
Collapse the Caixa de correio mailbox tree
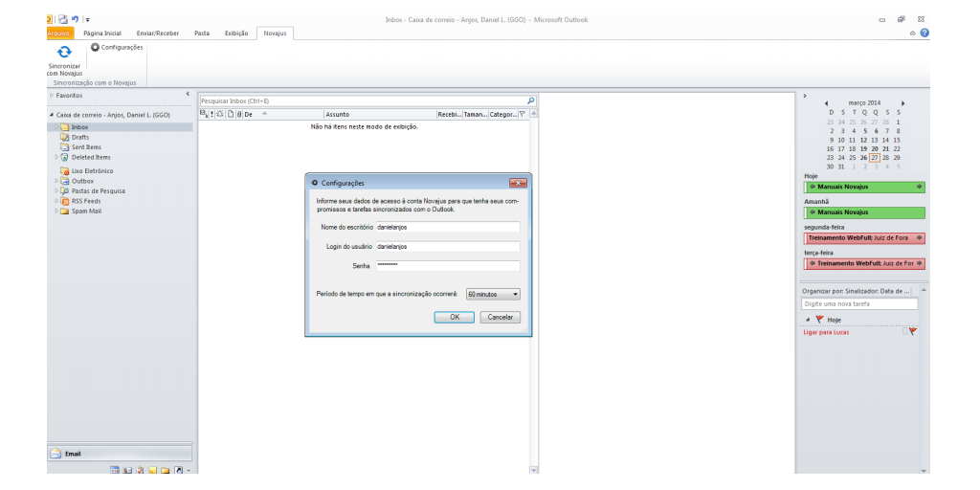52,115
